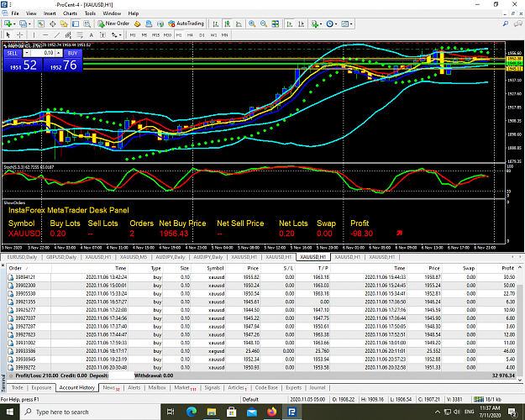Open the Data Window crosshair icon
Image resolution: width=525 pixels, height=420 pixels.
53,24
